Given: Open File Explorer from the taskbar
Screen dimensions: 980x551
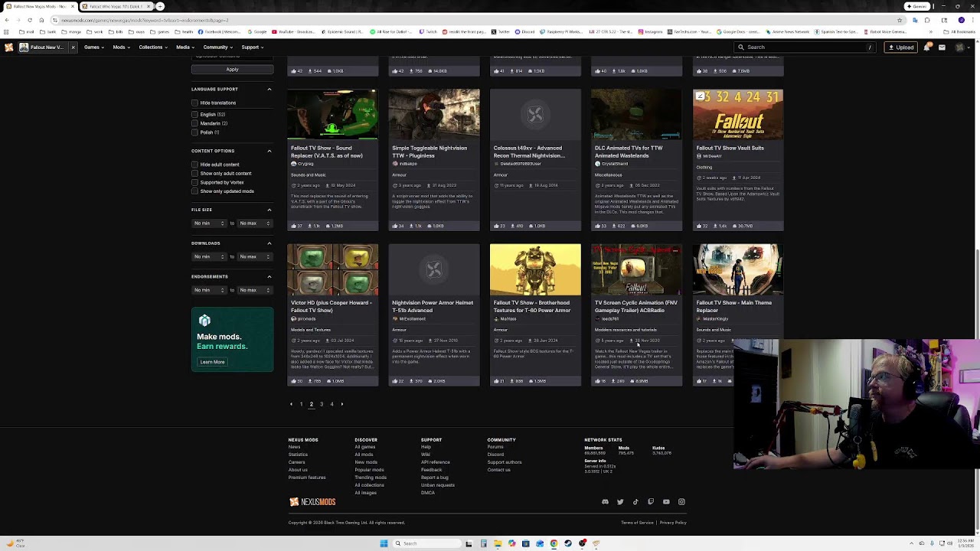Looking at the screenshot, I should tap(498, 543).
